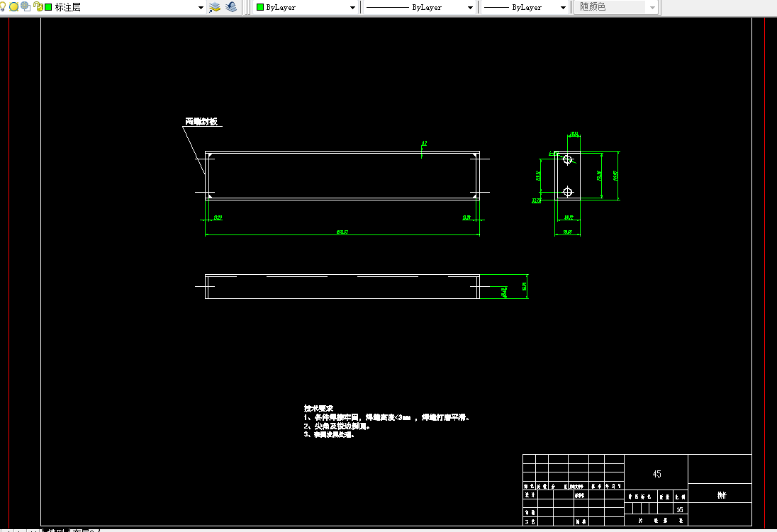Select upper hole circle in side view

(x=568, y=159)
